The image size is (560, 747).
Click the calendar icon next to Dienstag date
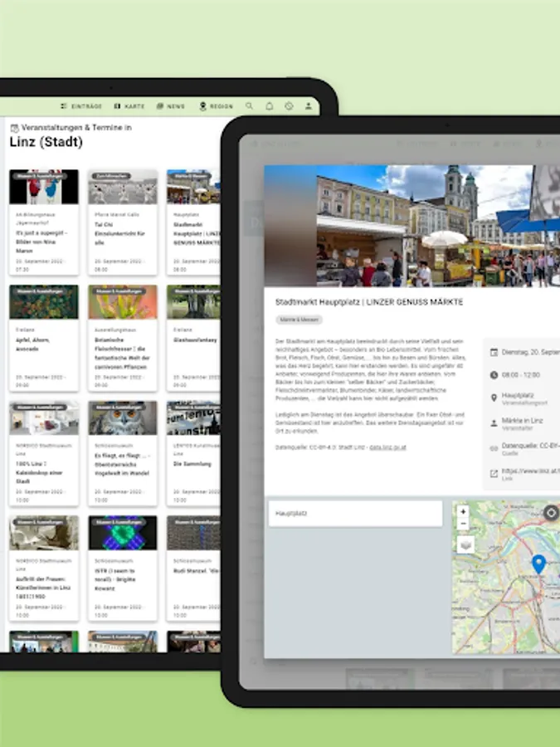click(x=494, y=352)
